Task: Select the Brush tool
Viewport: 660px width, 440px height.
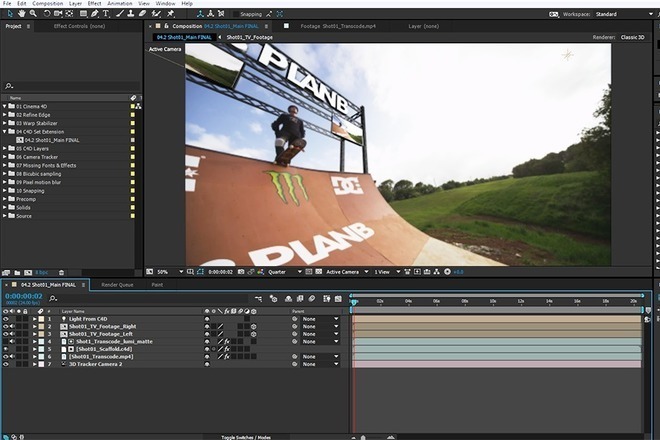Action: tap(120, 14)
